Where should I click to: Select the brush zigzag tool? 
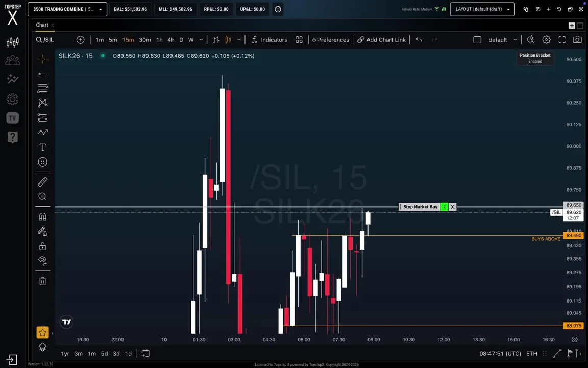tap(43, 132)
